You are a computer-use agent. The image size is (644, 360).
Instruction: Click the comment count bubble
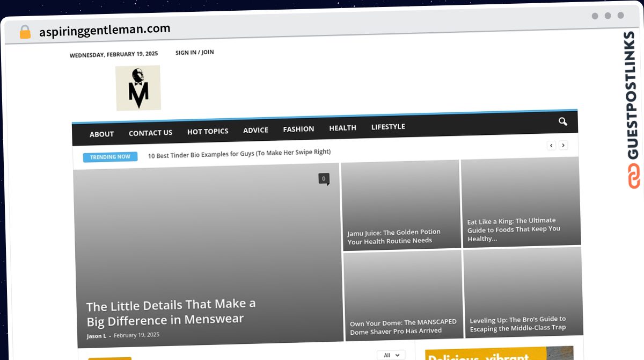(x=324, y=179)
